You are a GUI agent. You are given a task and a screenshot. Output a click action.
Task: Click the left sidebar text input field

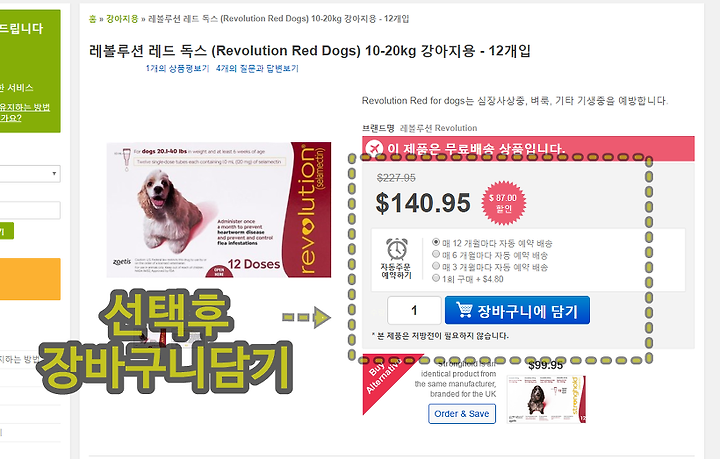pos(28,210)
